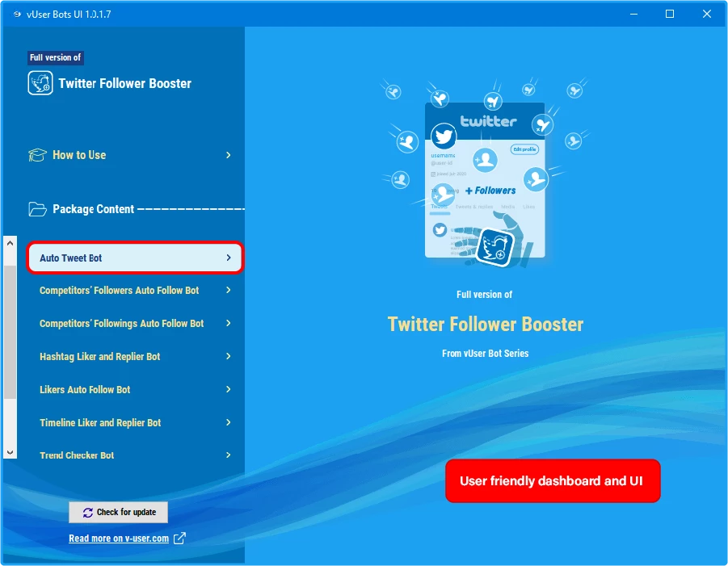Click the vUser app icon in title bar

[17, 14]
